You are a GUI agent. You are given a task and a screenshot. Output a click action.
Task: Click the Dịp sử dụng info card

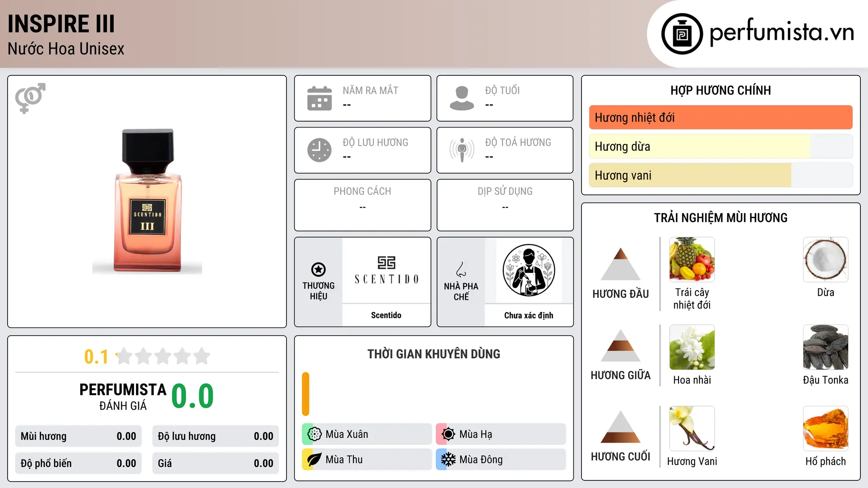tap(505, 205)
